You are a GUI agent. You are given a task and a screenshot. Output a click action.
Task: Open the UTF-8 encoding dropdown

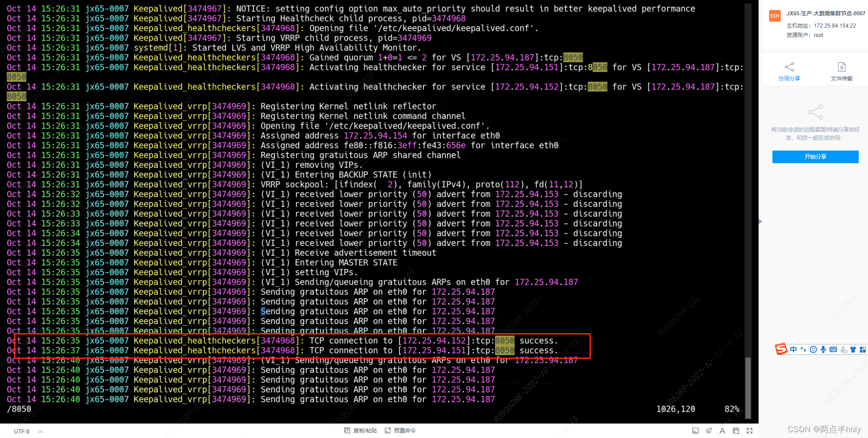tap(28, 431)
